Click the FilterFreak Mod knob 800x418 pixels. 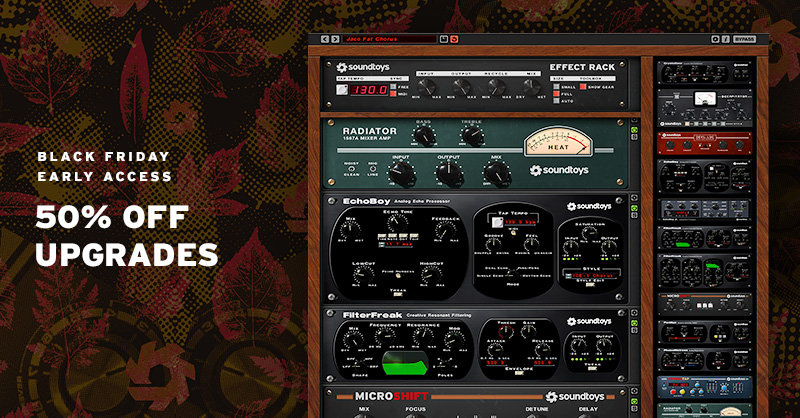(454, 340)
